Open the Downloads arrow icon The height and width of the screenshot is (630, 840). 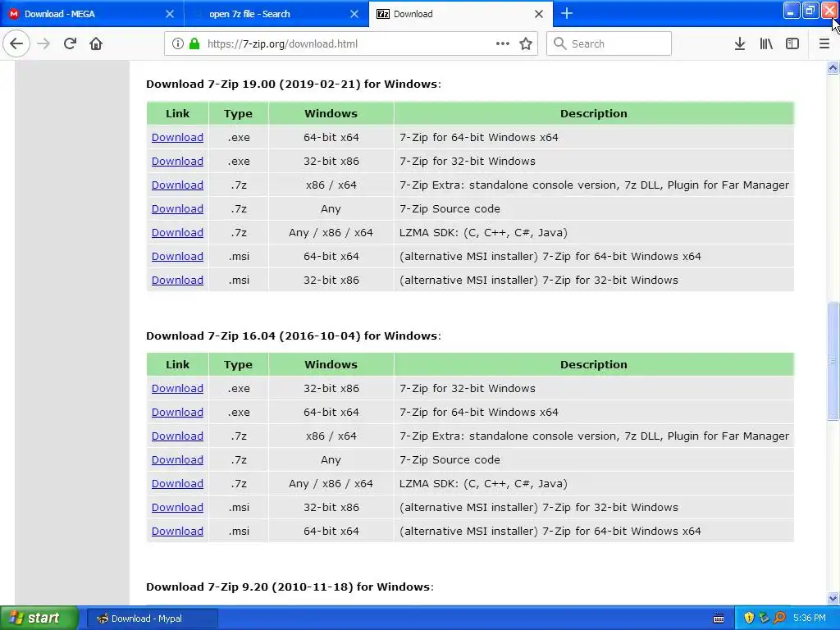(739, 44)
